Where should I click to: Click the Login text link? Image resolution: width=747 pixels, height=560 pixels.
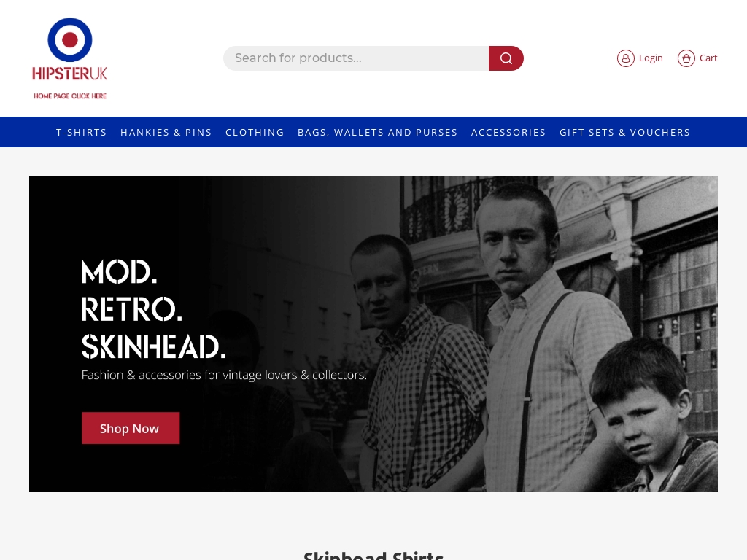tap(651, 58)
